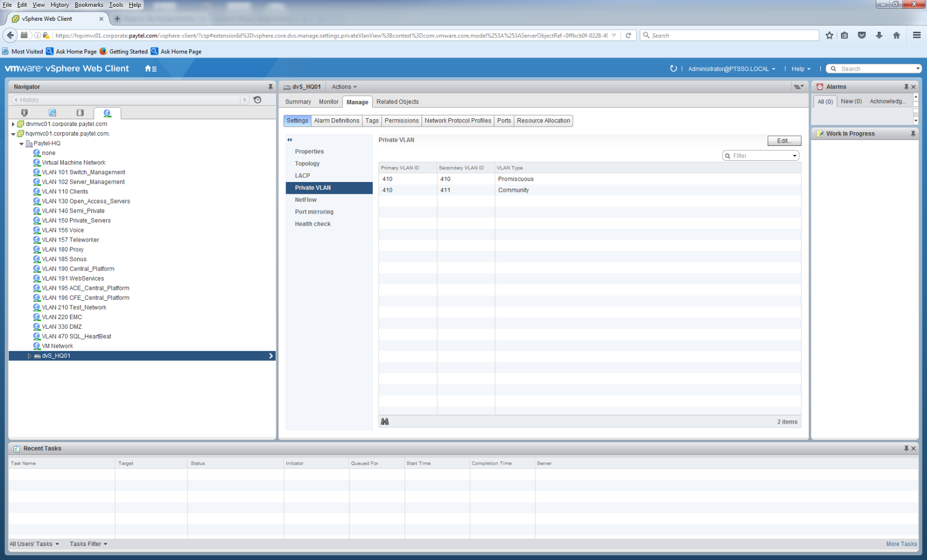Expand drvmvc01.corporate.paytel.com tree node

(x=13, y=124)
